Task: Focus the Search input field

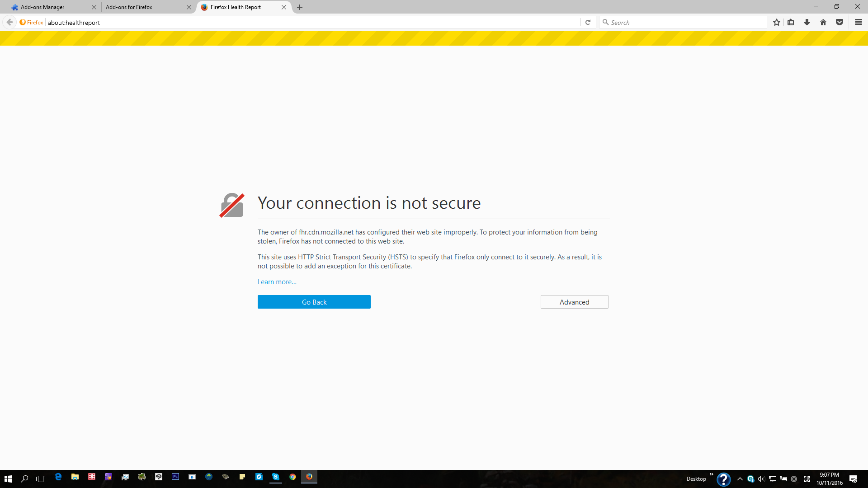Action: 685,22
